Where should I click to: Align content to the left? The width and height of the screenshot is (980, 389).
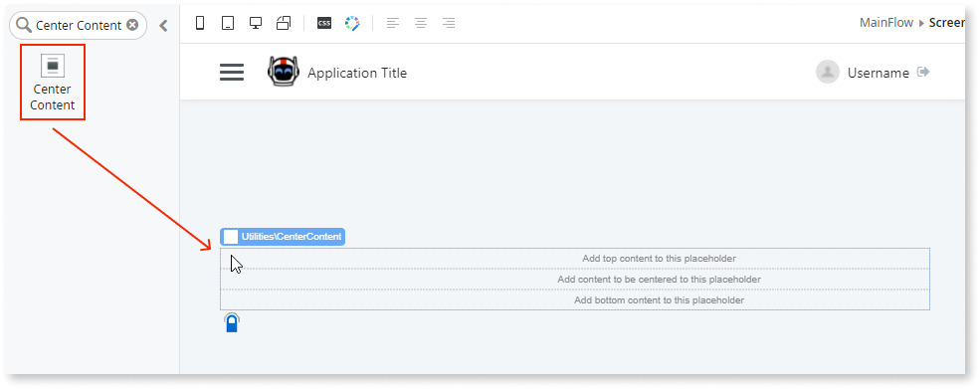click(x=393, y=24)
